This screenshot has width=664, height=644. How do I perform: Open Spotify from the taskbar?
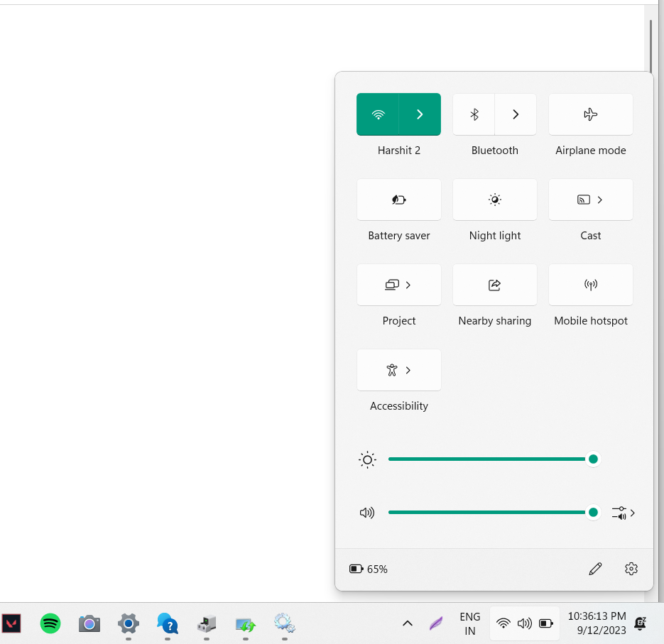[50, 623]
